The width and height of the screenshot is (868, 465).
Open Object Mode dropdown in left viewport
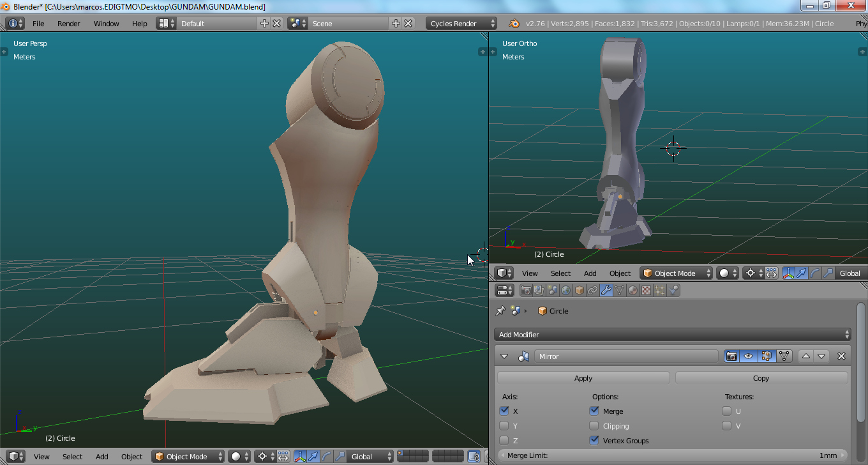pyautogui.click(x=188, y=457)
